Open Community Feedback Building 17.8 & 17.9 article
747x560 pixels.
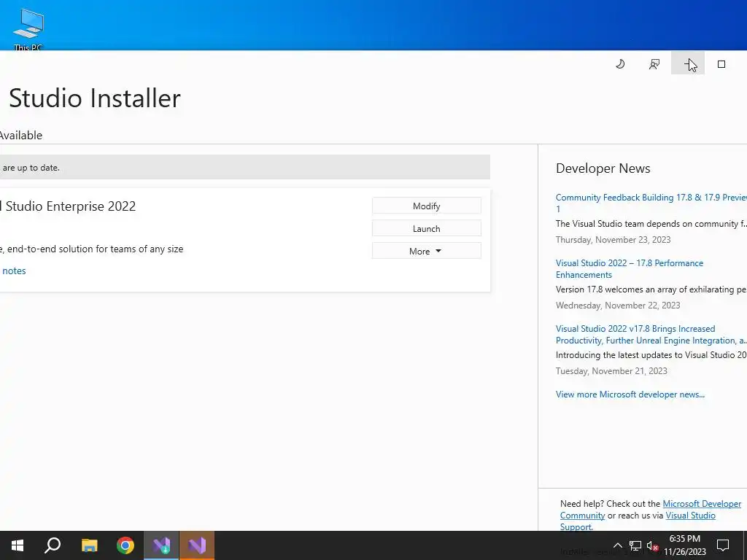(x=651, y=203)
